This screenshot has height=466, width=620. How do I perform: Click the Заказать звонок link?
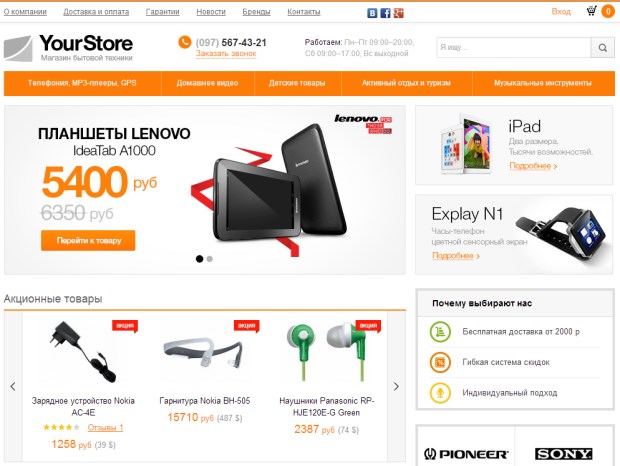click(x=226, y=53)
